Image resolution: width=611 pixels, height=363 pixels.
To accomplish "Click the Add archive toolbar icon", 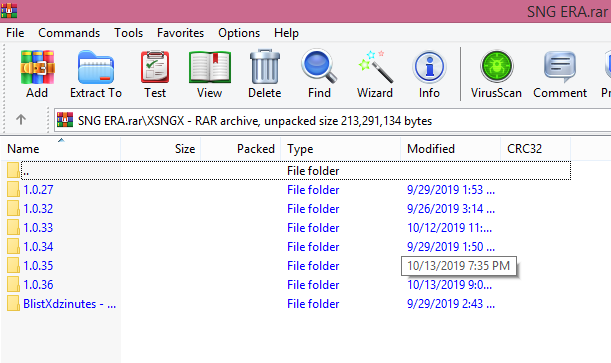I will [x=37, y=67].
